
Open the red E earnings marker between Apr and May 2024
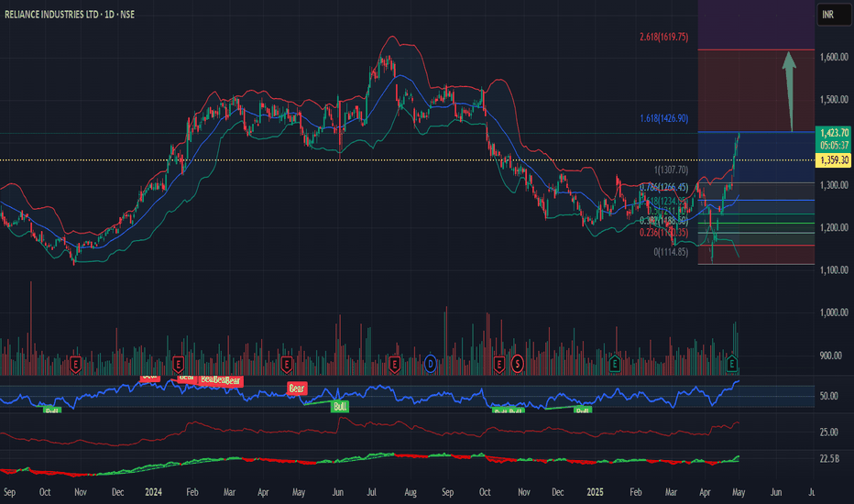click(x=287, y=364)
